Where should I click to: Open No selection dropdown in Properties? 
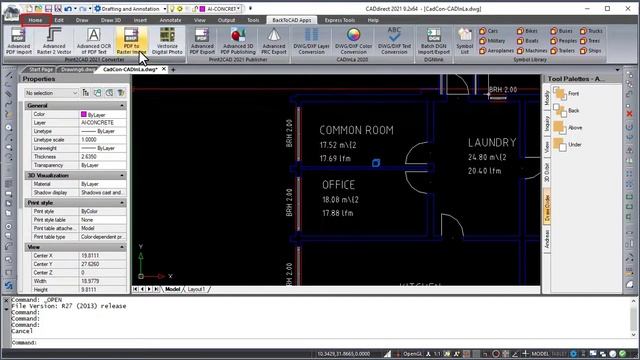[x=51, y=93]
